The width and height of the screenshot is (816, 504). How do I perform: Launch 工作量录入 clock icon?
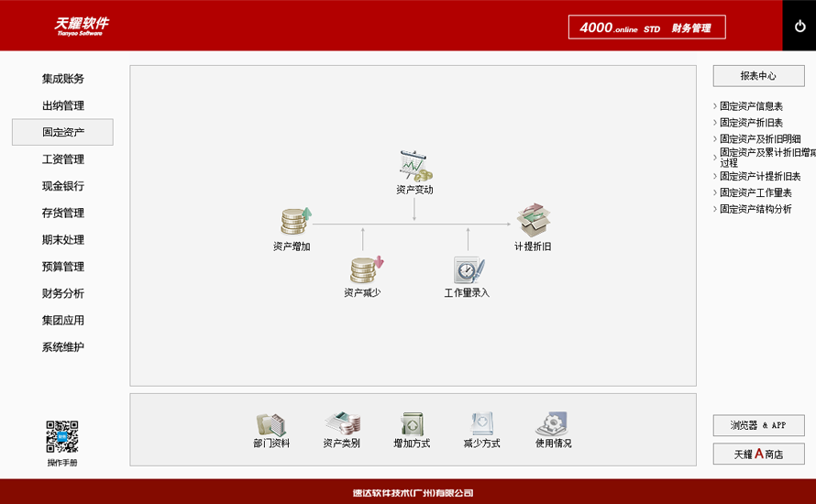469,270
